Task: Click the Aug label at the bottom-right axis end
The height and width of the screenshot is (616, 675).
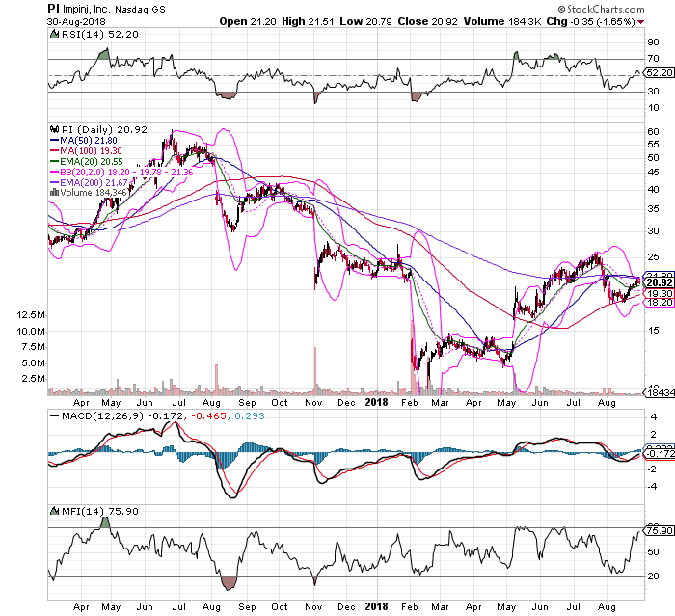Action: click(607, 607)
